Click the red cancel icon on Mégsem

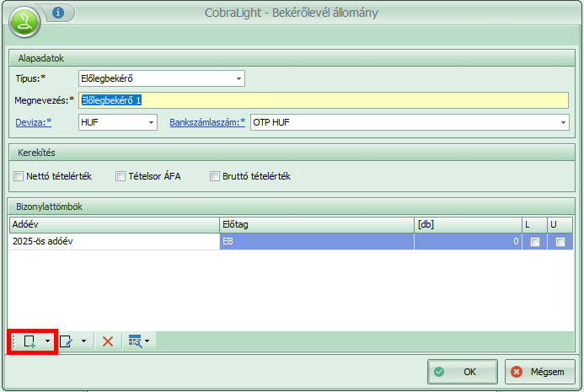tap(517, 371)
